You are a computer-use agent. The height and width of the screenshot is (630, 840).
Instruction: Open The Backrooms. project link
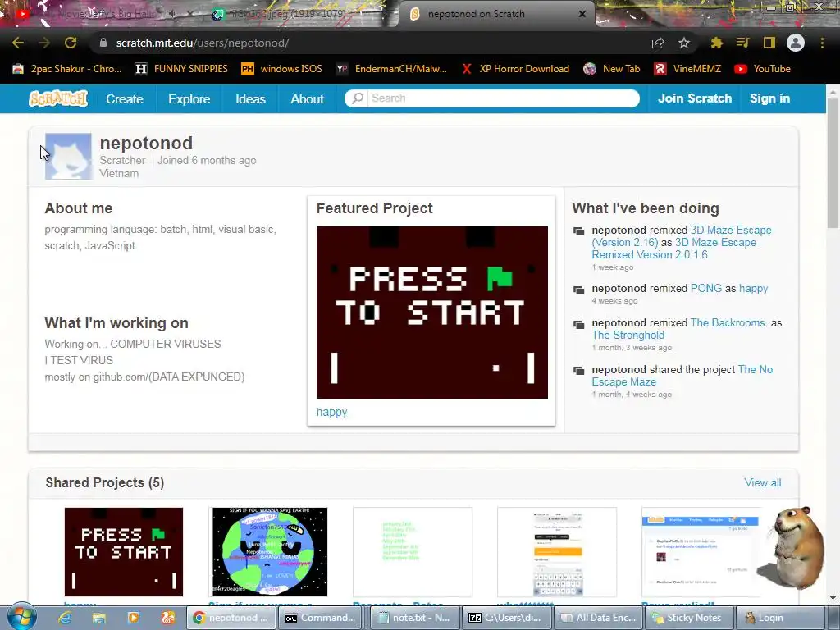pos(728,322)
